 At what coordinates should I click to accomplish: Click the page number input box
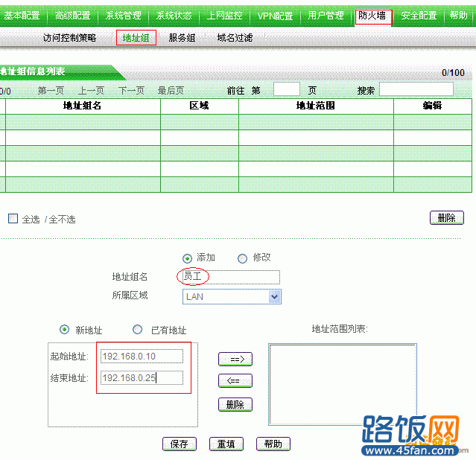(287, 89)
